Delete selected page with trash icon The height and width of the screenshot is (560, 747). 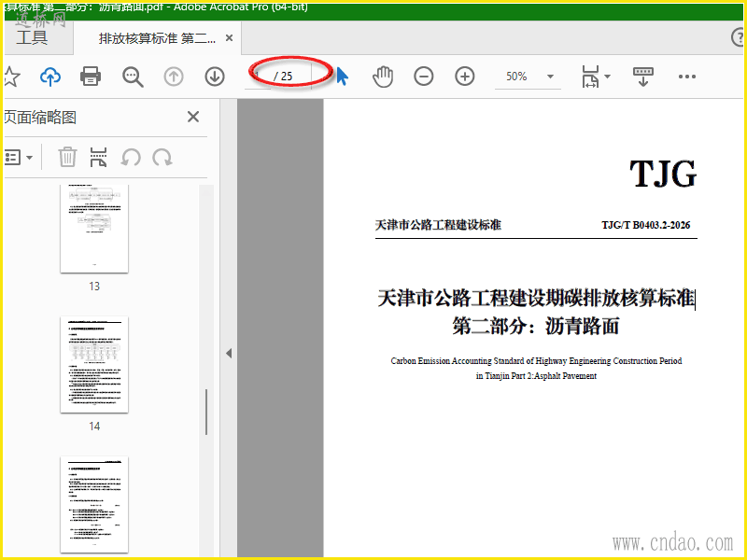[67, 157]
